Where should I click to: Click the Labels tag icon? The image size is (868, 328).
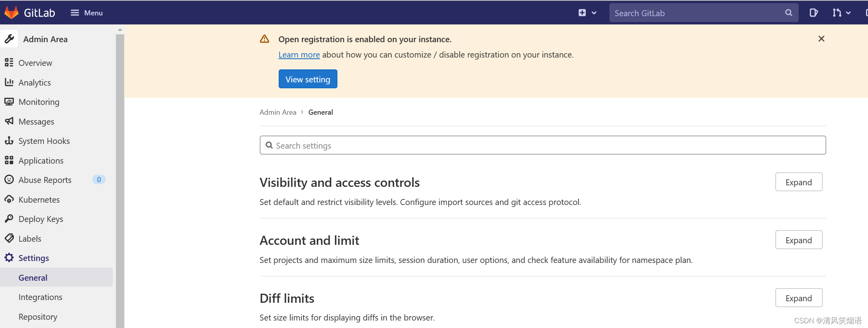tap(9, 238)
